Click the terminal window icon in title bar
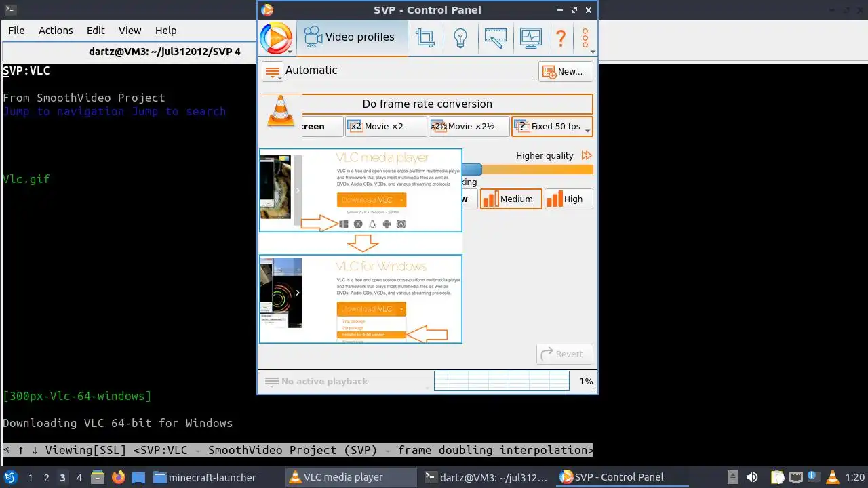Screen dimensions: 868x488 [10, 9]
